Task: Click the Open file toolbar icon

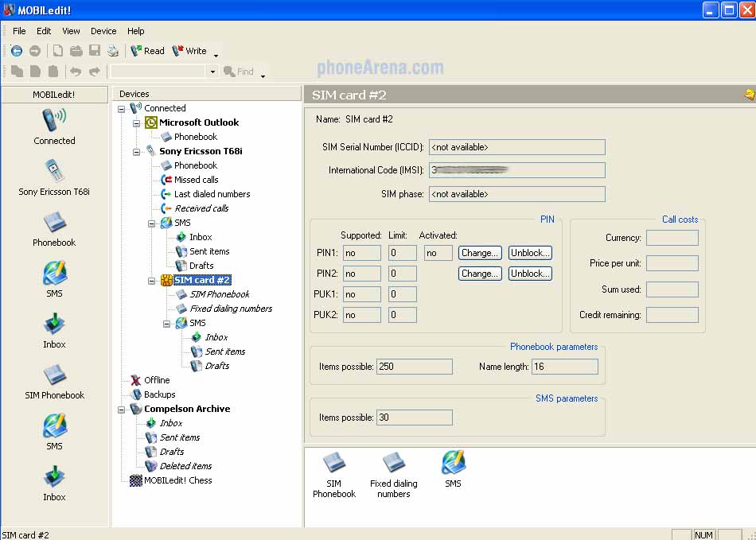Action: pos(76,51)
